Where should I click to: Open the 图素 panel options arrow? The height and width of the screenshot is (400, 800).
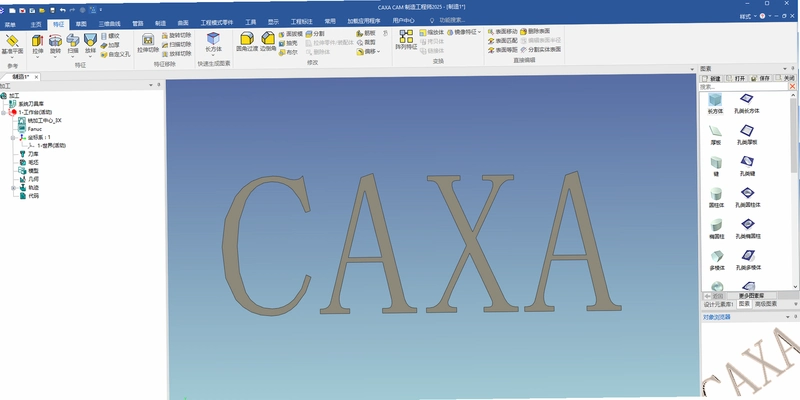point(785,69)
